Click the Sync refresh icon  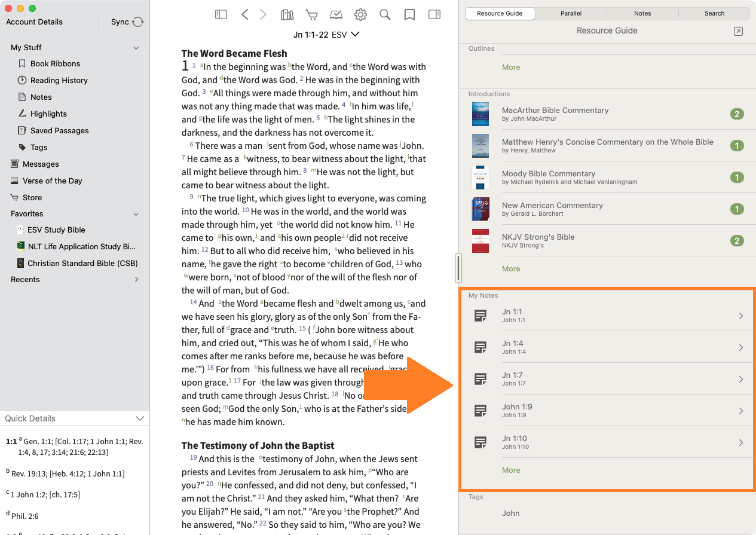pos(138,22)
